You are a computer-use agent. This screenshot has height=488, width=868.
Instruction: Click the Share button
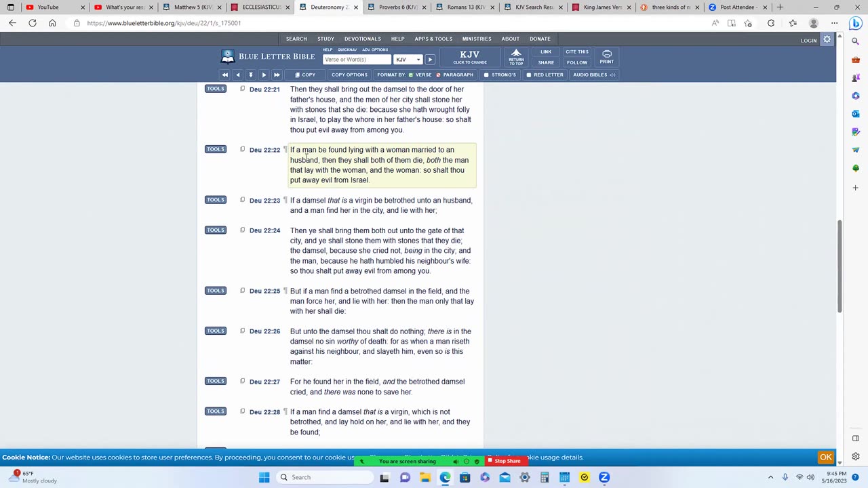point(546,62)
